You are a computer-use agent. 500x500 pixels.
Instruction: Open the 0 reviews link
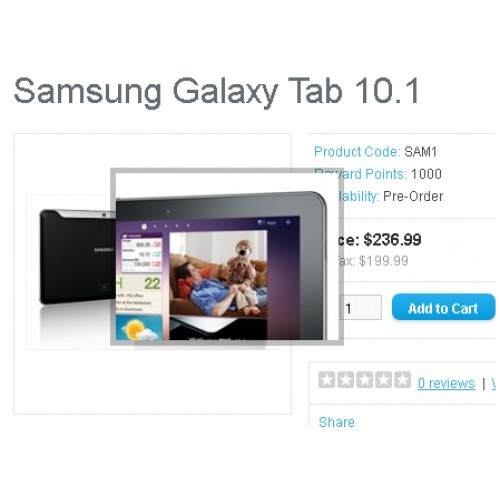pos(446,383)
